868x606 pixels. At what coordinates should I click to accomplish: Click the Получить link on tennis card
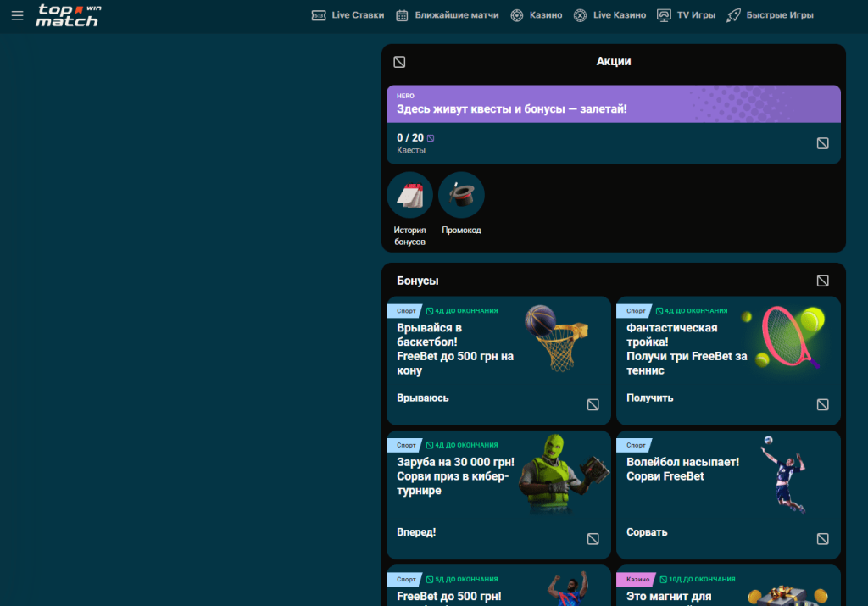click(650, 398)
